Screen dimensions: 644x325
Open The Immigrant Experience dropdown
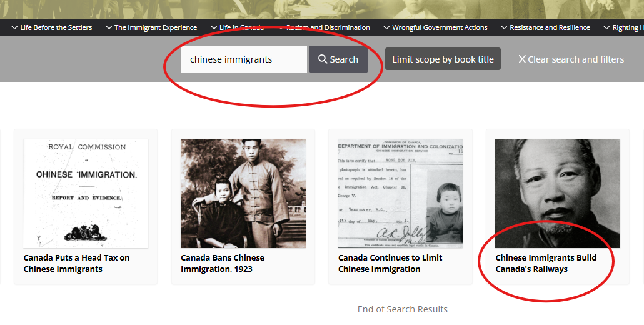(151, 27)
